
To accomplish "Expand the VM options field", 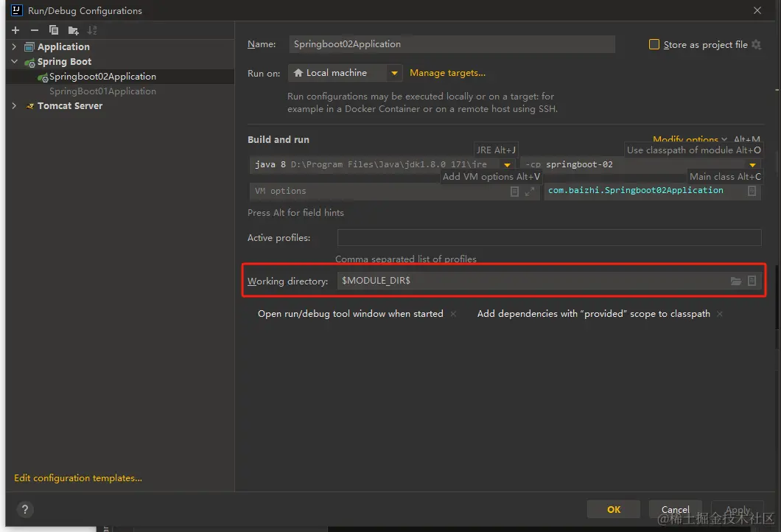I will click(x=530, y=192).
